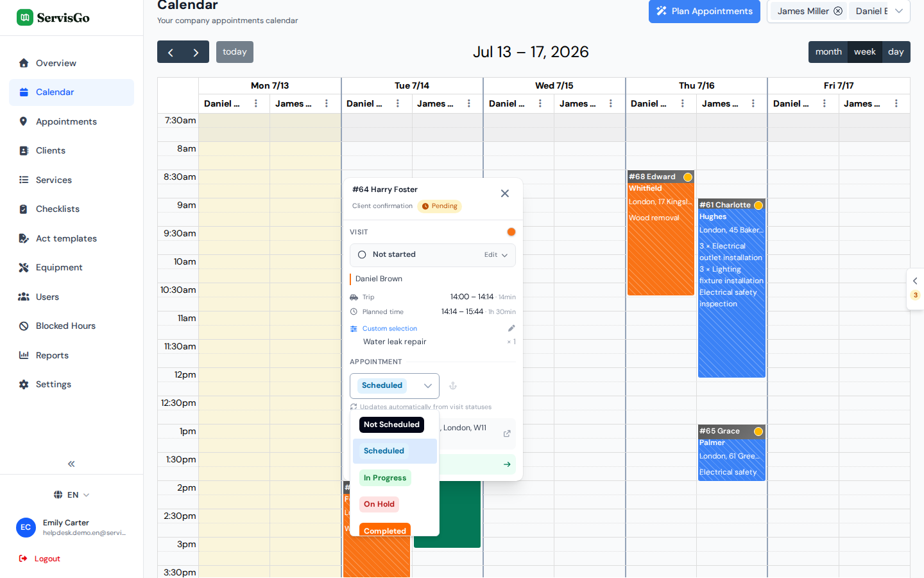Open appointment #65 Grace Palmer
Image resolution: width=924 pixels, height=578 pixels.
coord(732,453)
